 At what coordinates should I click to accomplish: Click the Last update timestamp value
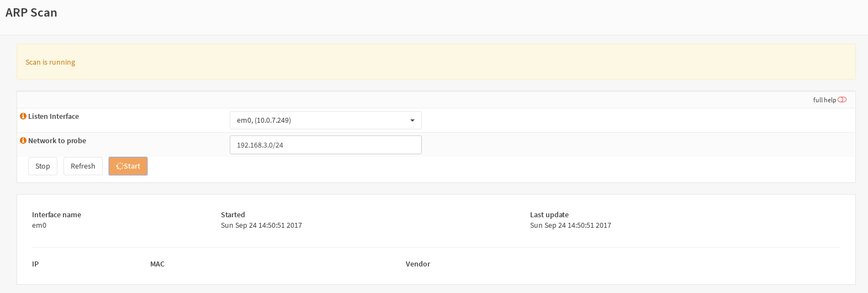(x=570, y=225)
